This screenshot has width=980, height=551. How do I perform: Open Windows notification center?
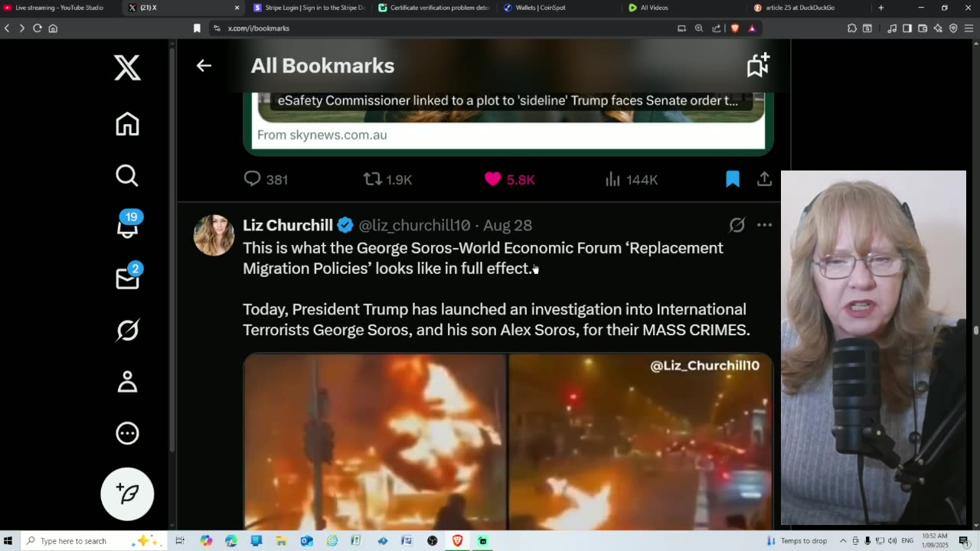point(964,541)
